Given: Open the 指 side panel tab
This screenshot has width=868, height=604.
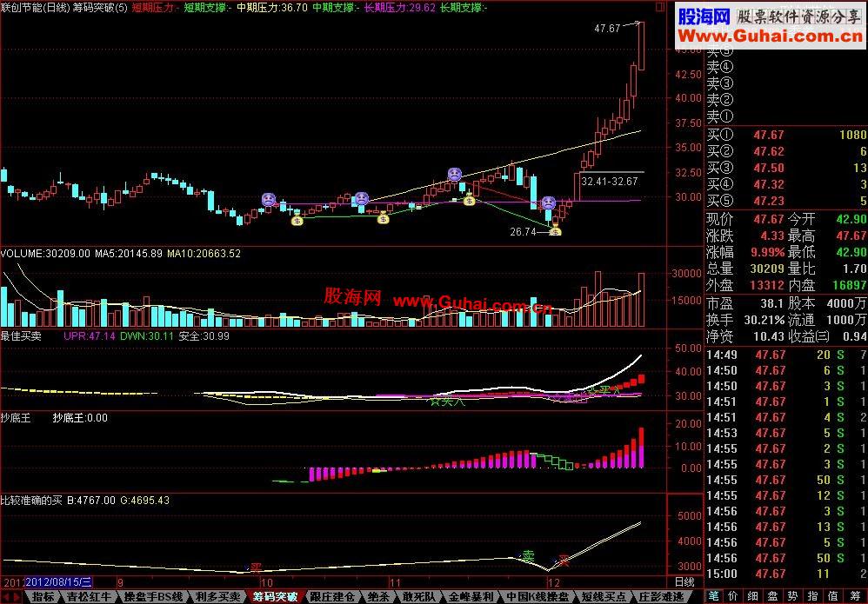Looking at the screenshot, I should pos(812,597).
